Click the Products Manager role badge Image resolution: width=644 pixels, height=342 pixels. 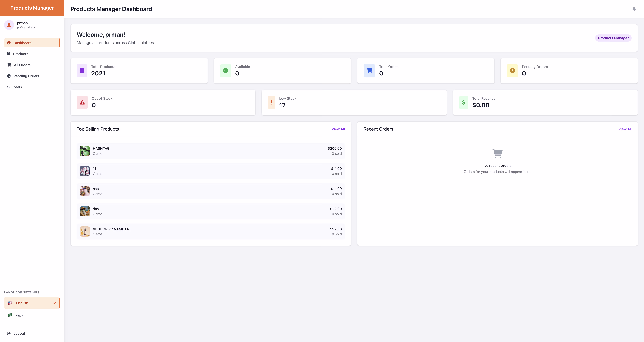613,38
